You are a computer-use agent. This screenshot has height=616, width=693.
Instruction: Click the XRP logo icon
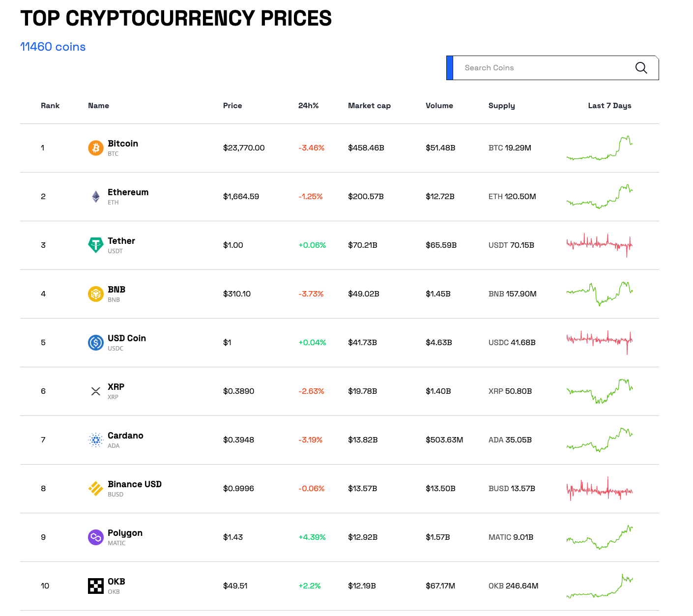95,391
